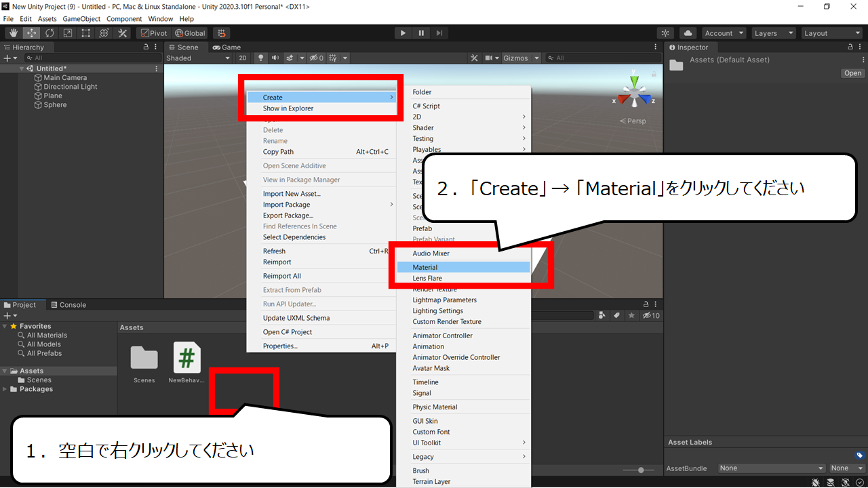Screen dimensions: 868x488
Task: Toggle scene lighting bulb
Action: (260, 58)
